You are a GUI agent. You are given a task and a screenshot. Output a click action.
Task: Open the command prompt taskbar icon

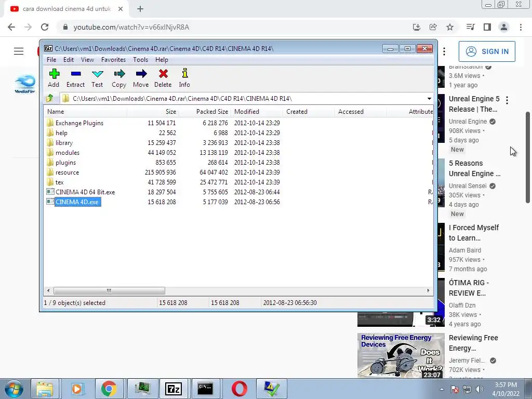click(206, 389)
